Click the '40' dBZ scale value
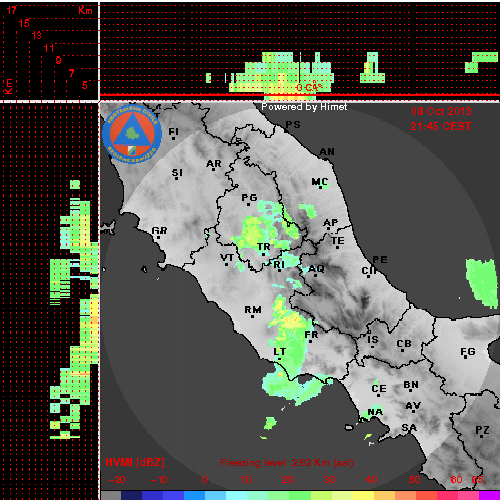 (371, 480)
